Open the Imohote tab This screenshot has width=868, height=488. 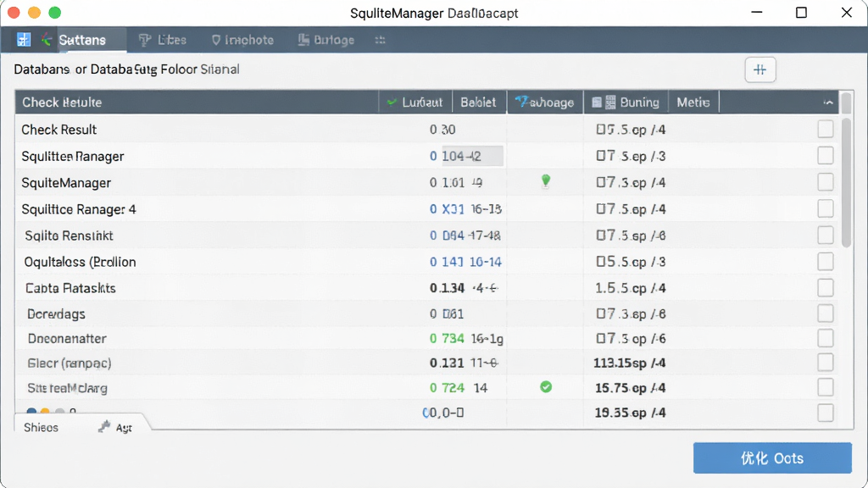242,40
